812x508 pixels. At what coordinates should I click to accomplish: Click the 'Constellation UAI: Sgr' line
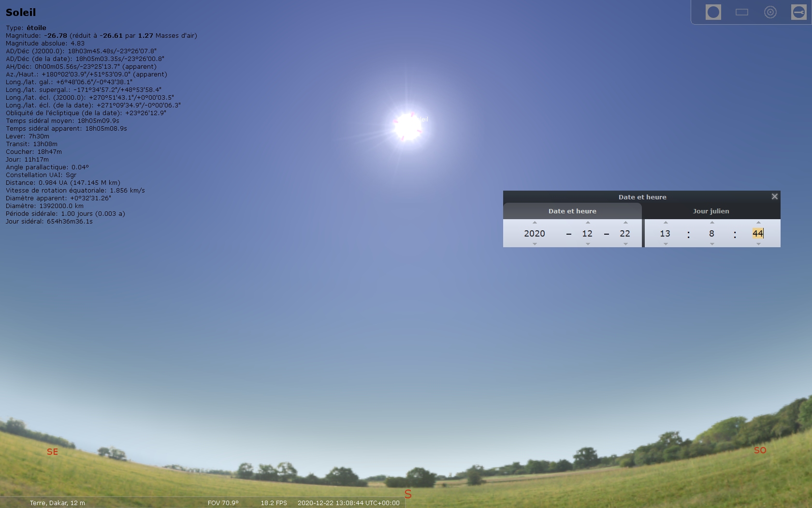(41, 175)
